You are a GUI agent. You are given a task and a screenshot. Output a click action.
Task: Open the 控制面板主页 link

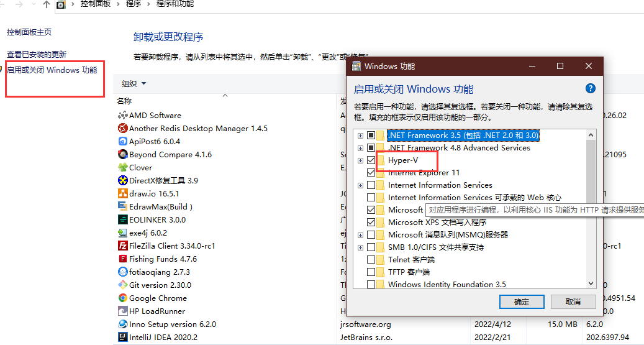(x=29, y=32)
